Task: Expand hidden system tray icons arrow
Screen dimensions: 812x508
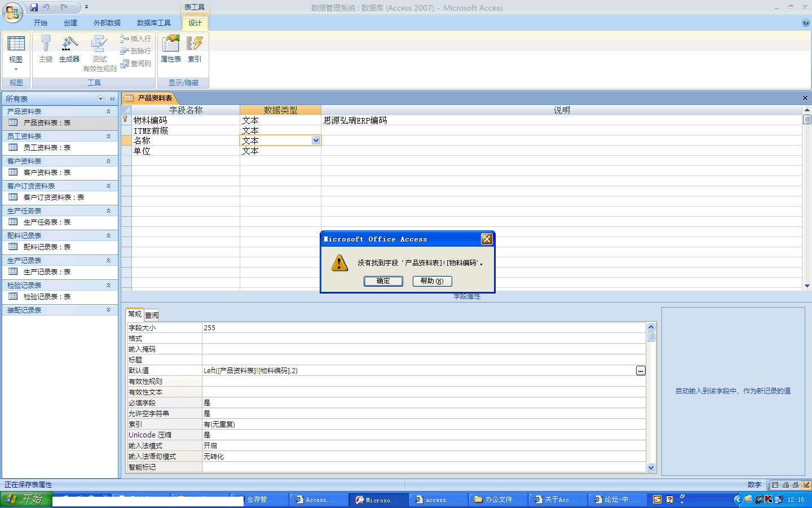Action: (738, 500)
